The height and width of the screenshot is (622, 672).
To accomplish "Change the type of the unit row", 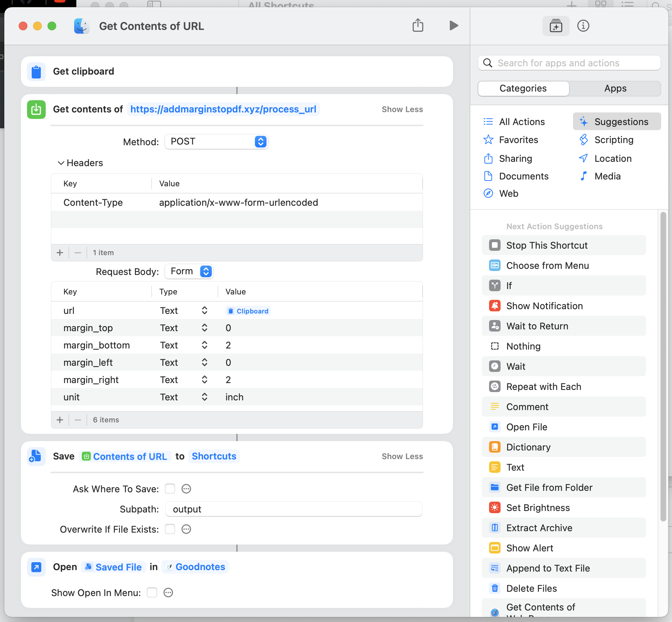I will (204, 397).
